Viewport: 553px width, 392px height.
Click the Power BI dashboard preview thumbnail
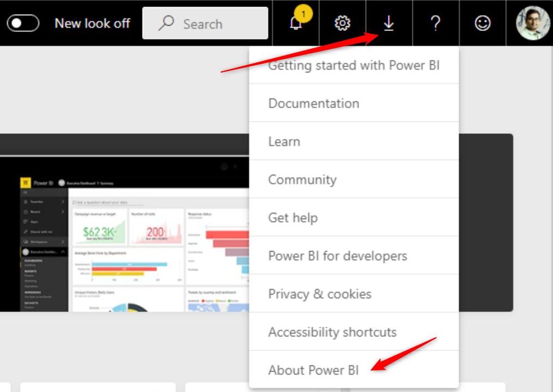pos(124,234)
